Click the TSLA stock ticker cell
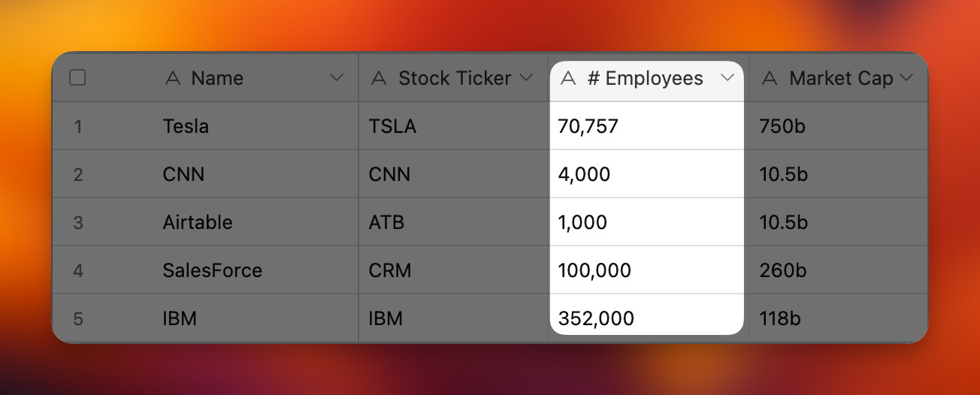 coord(392,126)
